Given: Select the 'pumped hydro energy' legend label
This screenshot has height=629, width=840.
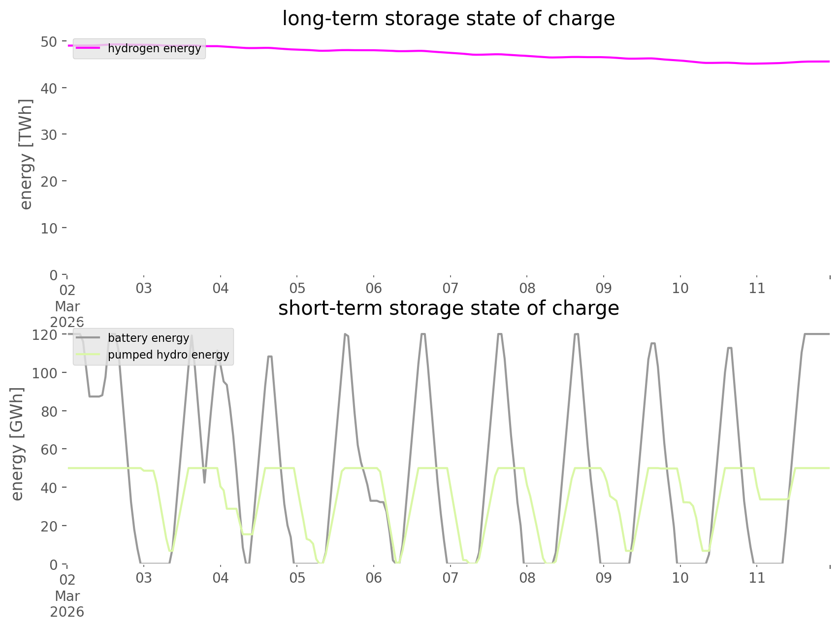Looking at the screenshot, I should [168, 355].
